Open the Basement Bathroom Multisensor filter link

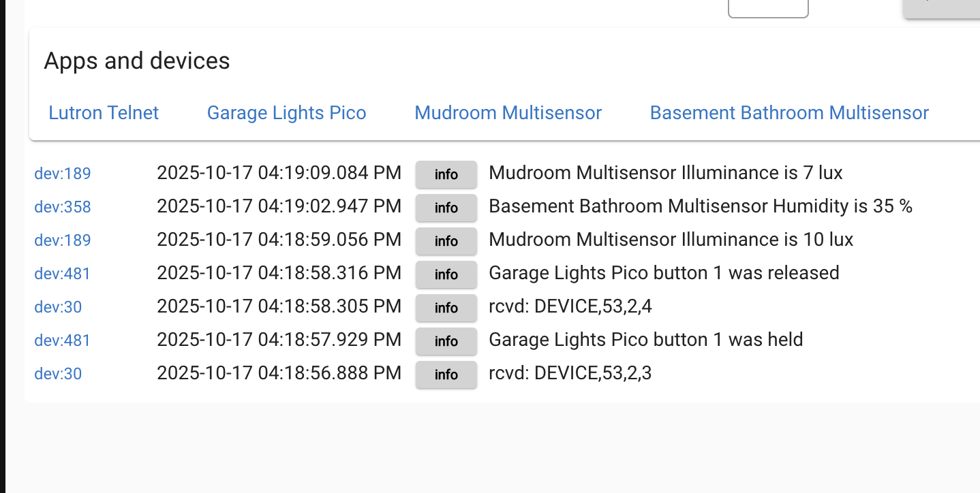[789, 113]
